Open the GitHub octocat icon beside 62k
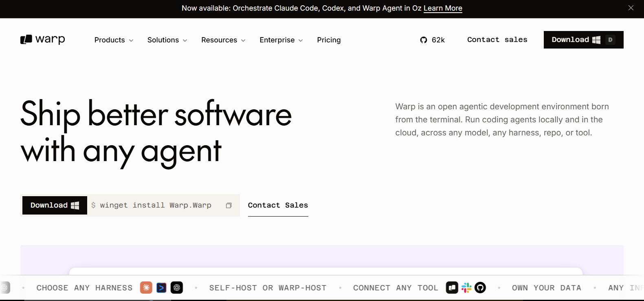Image resolution: width=644 pixels, height=301 pixels. pos(424,40)
